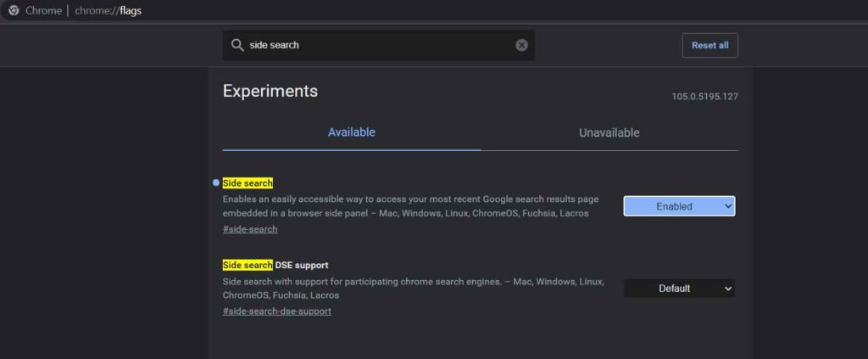Switch to the Unavailable tab

point(609,133)
